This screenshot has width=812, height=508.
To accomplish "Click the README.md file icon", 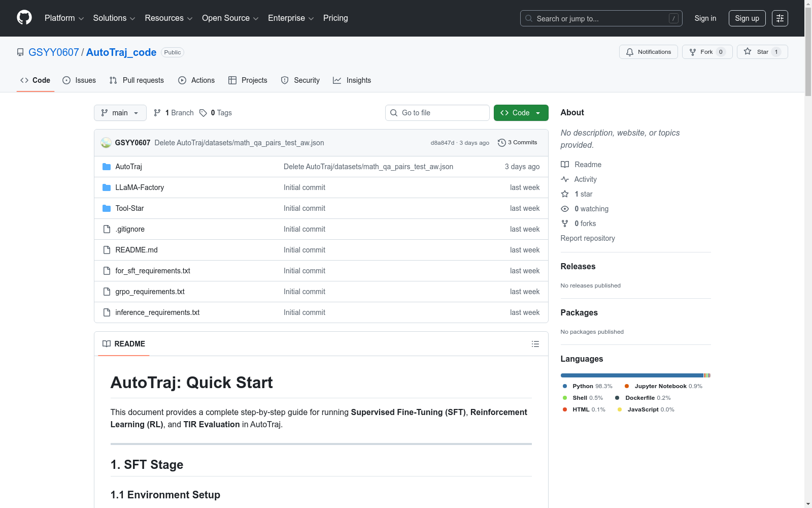I will (107, 250).
